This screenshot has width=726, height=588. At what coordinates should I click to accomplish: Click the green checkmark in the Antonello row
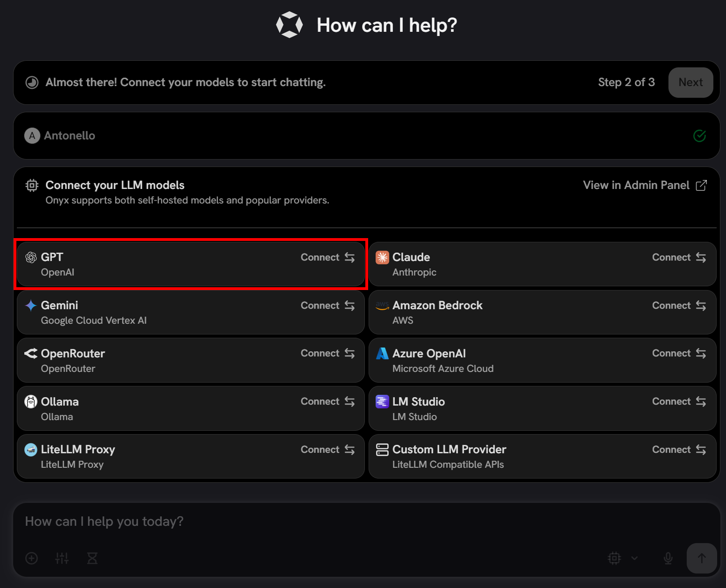(x=700, y=136)
